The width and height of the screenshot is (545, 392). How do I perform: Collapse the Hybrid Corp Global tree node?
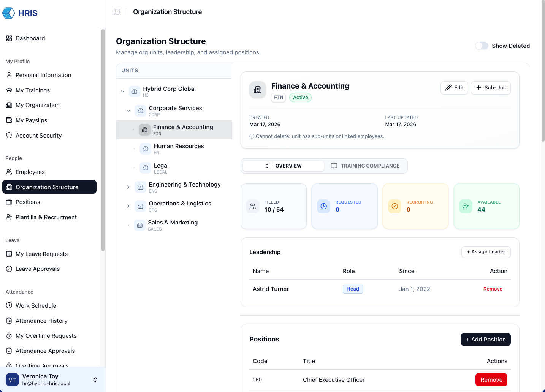123,92
